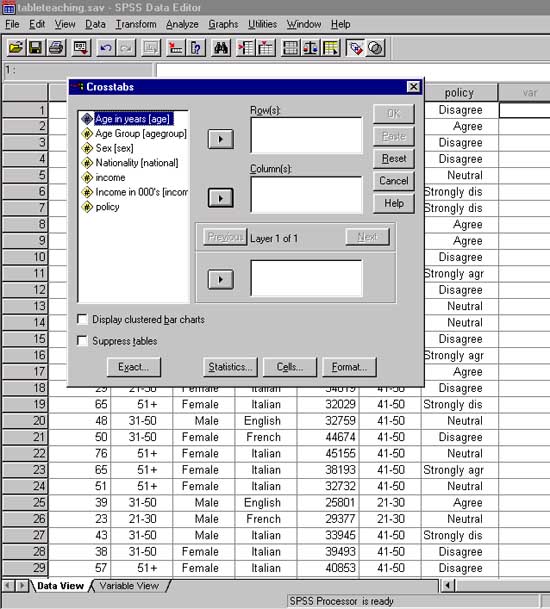The width and height of the screenshot is (550, 609).
Task: Open the Utilities menu
Action: coord(263,24)
